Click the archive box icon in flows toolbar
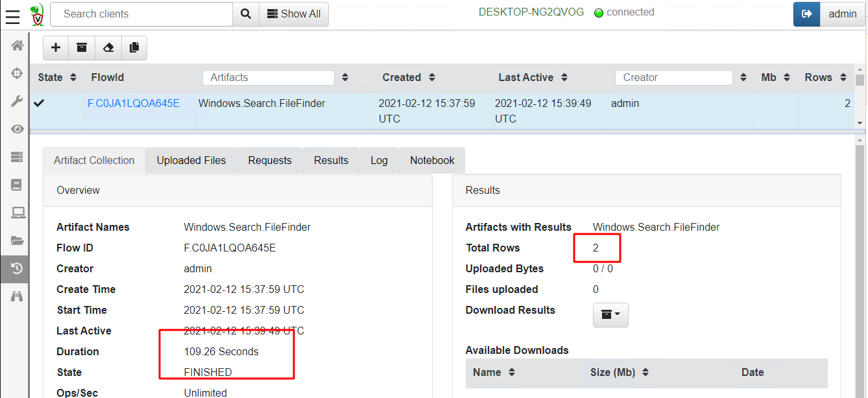The height and width of the screenshot is (398, 868). point(82,47)
